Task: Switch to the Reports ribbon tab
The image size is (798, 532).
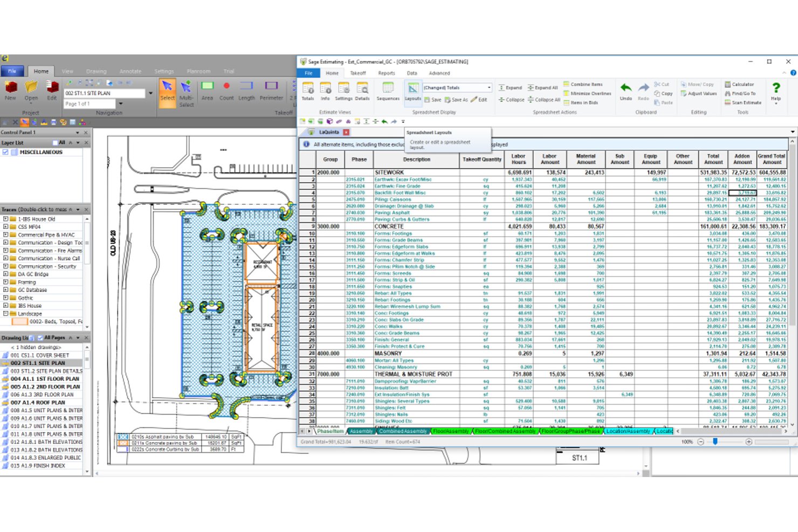Action: coord(386,73)
